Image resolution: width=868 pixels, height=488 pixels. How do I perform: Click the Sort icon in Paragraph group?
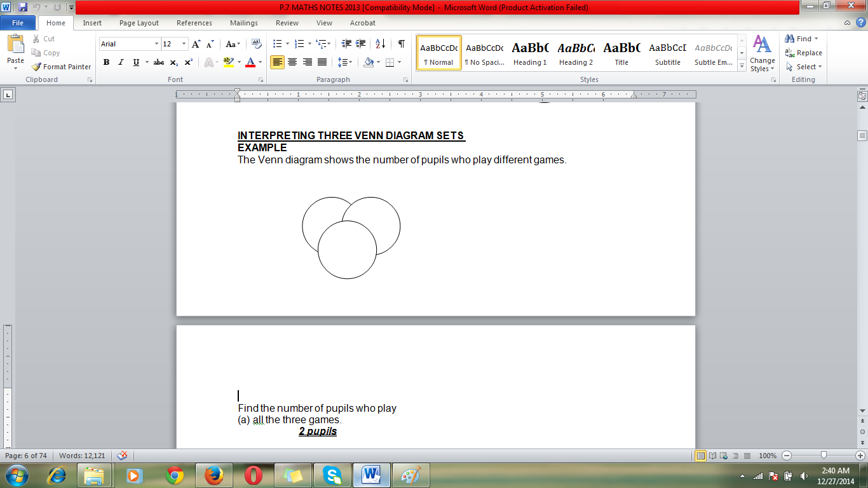380,44
